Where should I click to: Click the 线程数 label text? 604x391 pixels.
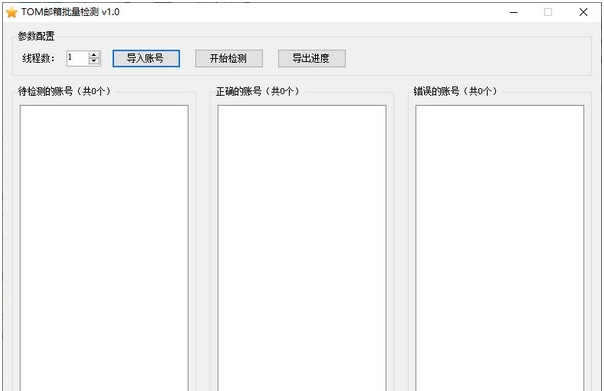[x=39, y=59]
